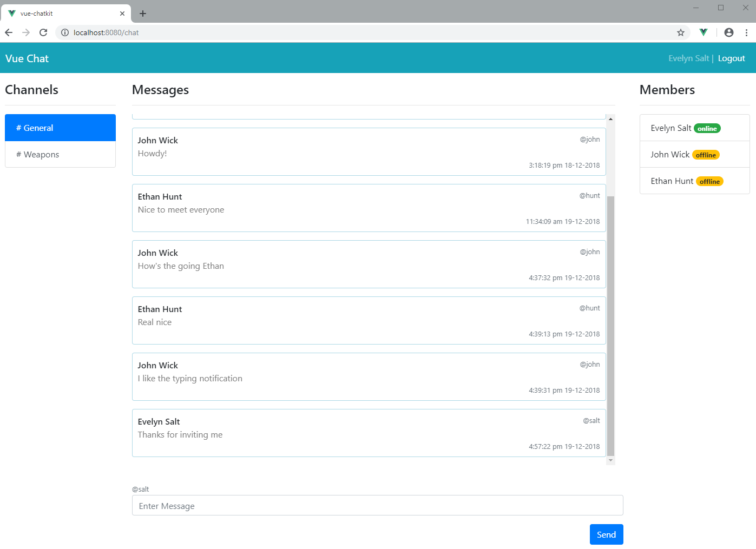
Task: Click the 'Real nice' message
Action: coord(155,322)
